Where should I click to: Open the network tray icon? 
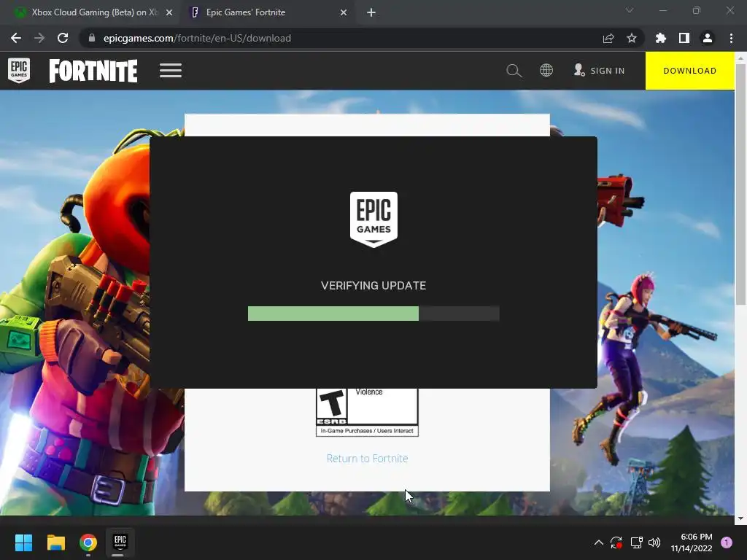[x=636, y=542]
